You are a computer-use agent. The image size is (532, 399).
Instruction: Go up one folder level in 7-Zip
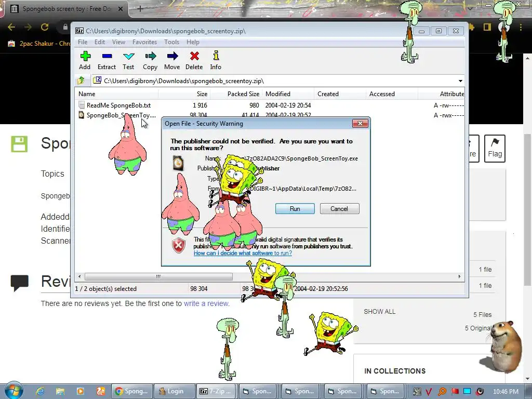point(81,81)
